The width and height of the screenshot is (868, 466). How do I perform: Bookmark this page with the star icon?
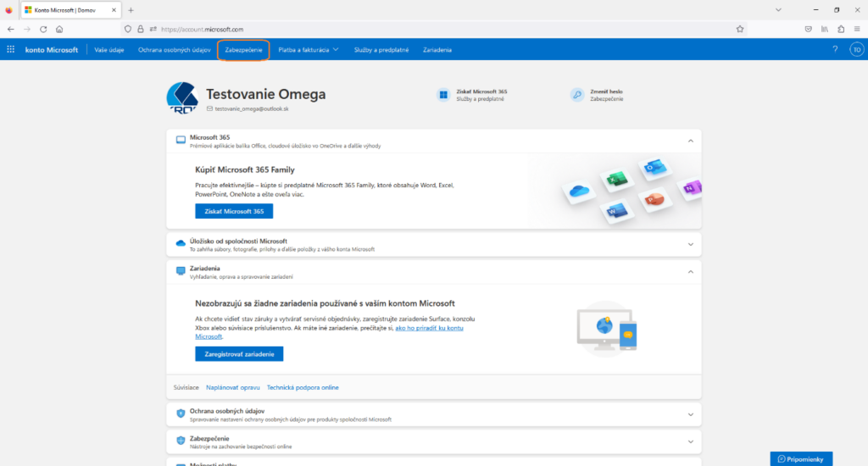click(x=740, y=29)
